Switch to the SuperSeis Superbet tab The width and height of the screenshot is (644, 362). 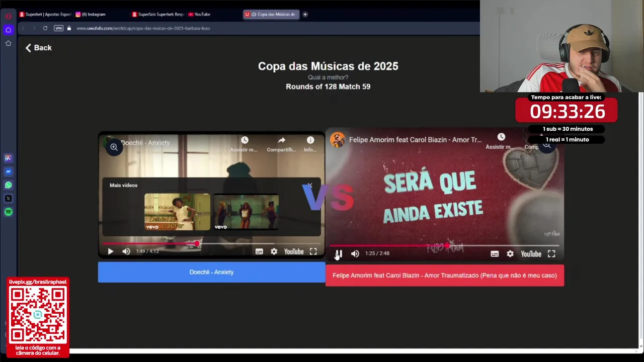tap(158, 15)
